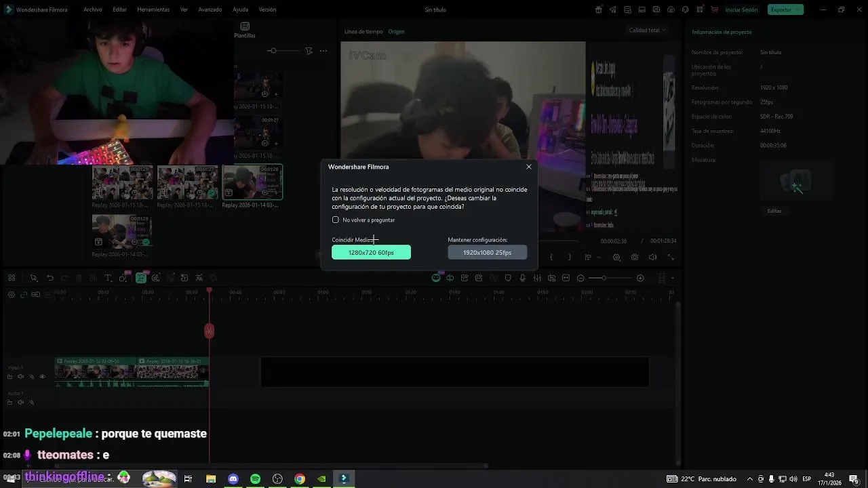Screen dimensions: 868x488
Task: Open the Herramientas menu
Action: [153, 9]
